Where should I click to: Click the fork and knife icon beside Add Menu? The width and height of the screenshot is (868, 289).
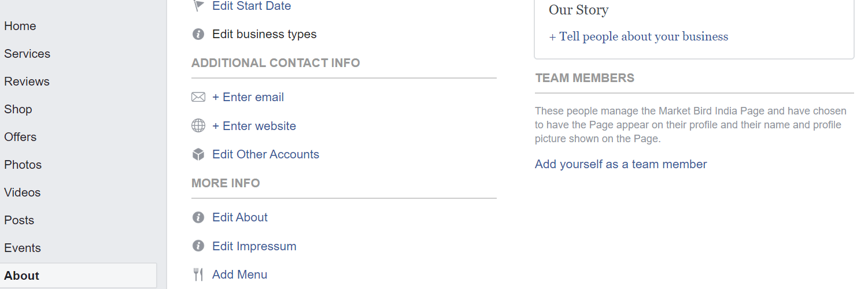pyautogui.click(x=198, y=275)
